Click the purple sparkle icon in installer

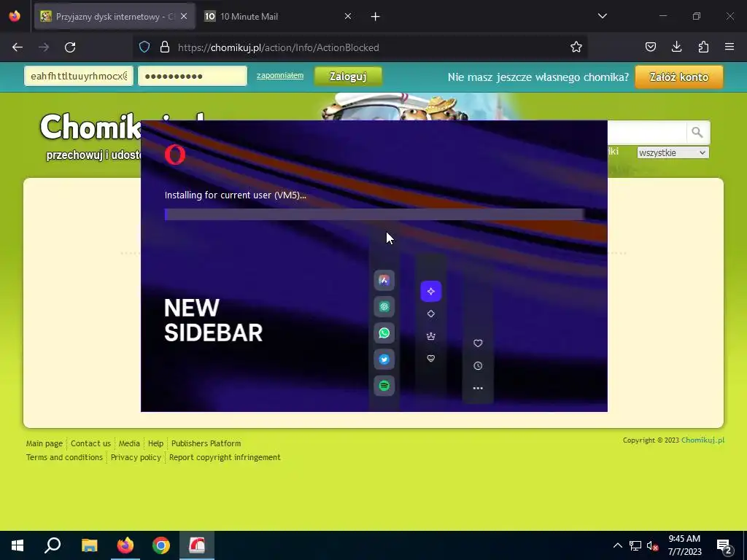[430, 292]
